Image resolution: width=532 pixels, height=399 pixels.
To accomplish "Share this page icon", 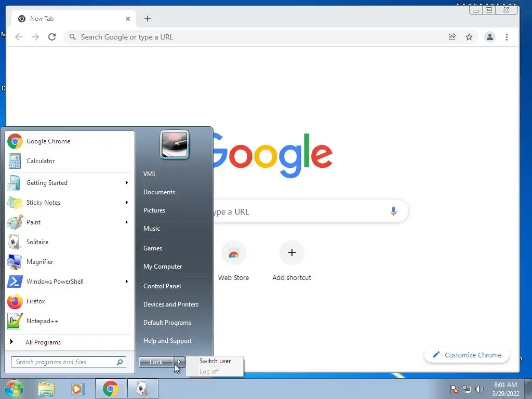I will click(x=453, y=37).
